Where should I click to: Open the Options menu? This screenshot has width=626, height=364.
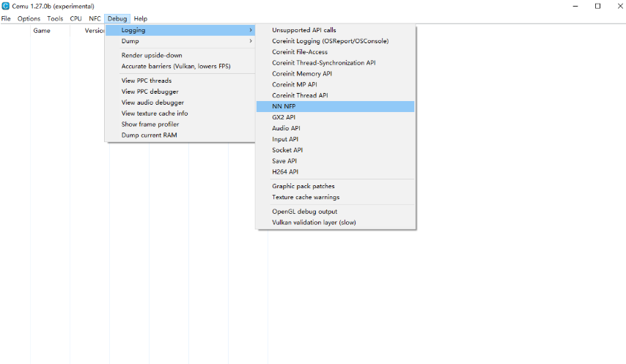tap(29, 18)
